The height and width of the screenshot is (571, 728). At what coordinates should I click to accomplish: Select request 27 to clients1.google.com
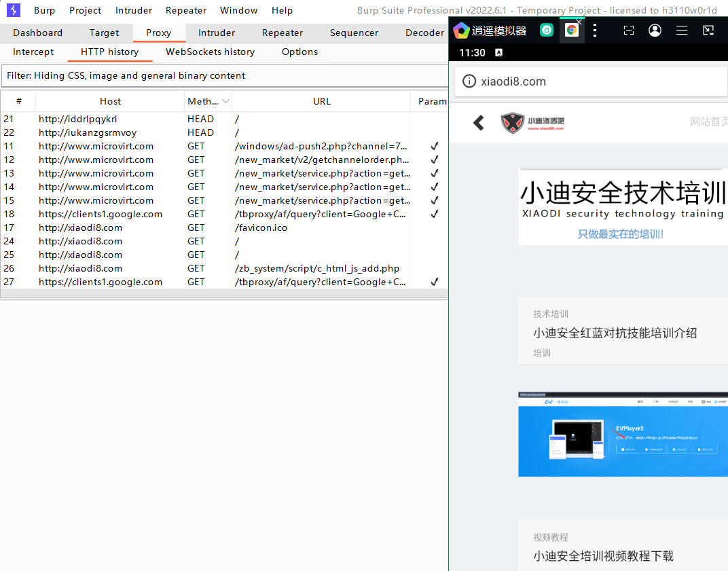pyautogui.click(x=224, y=282)
